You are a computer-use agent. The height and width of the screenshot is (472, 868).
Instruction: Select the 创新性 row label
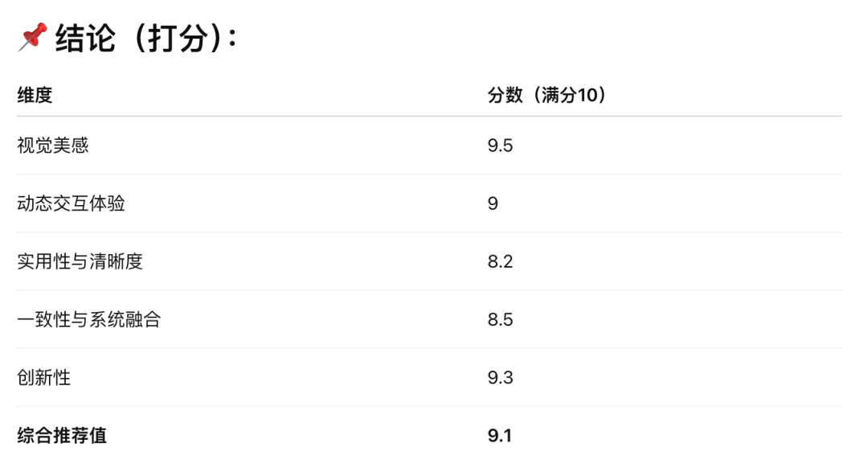coord(43,378)
